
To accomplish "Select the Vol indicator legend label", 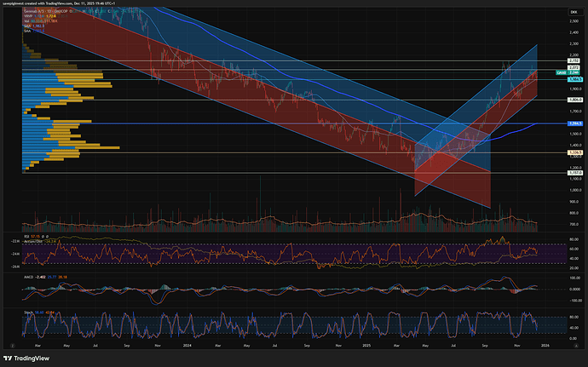I will coord(27,20).
